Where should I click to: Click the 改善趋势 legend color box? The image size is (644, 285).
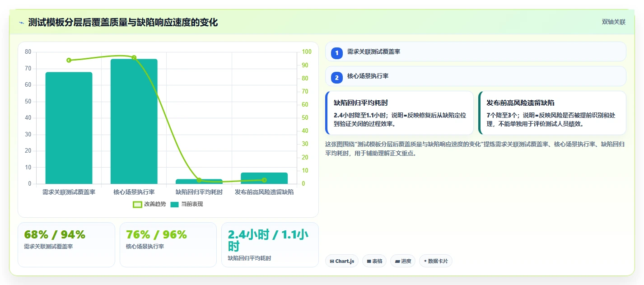click(x=137, y=205)
